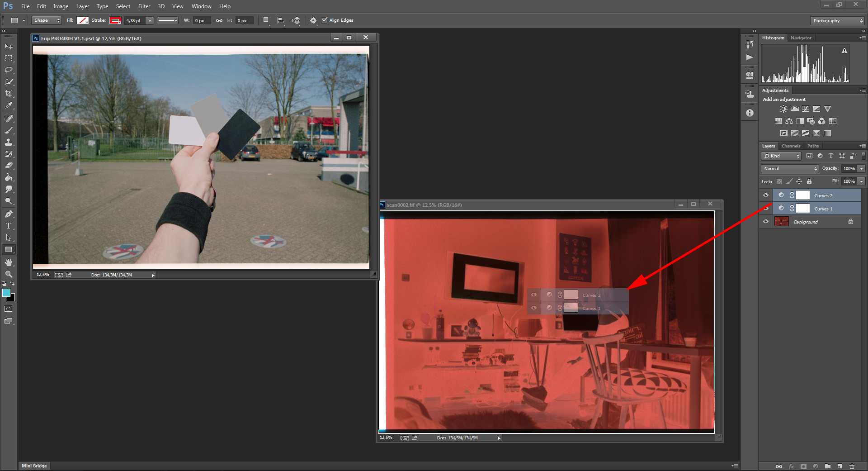
Task: Add a Curves adjustment layer
Action: 805,109
